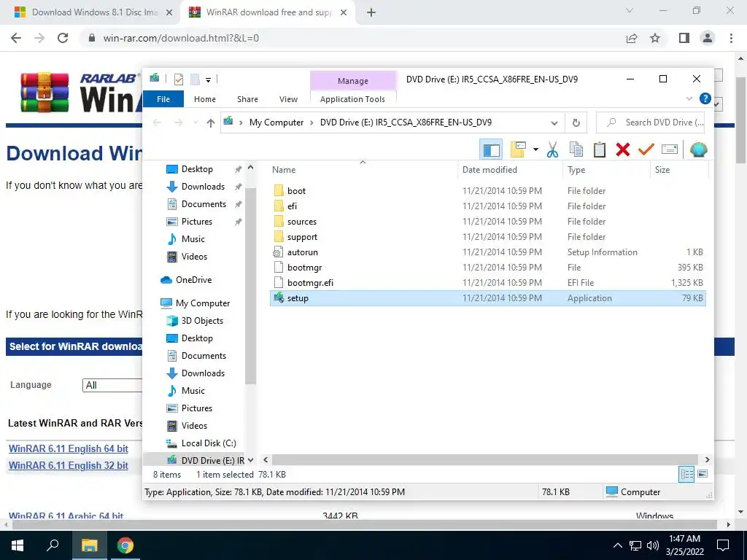Click the red X Delete icon
Screen dimensions: 747x560
[x=623, y=149]
